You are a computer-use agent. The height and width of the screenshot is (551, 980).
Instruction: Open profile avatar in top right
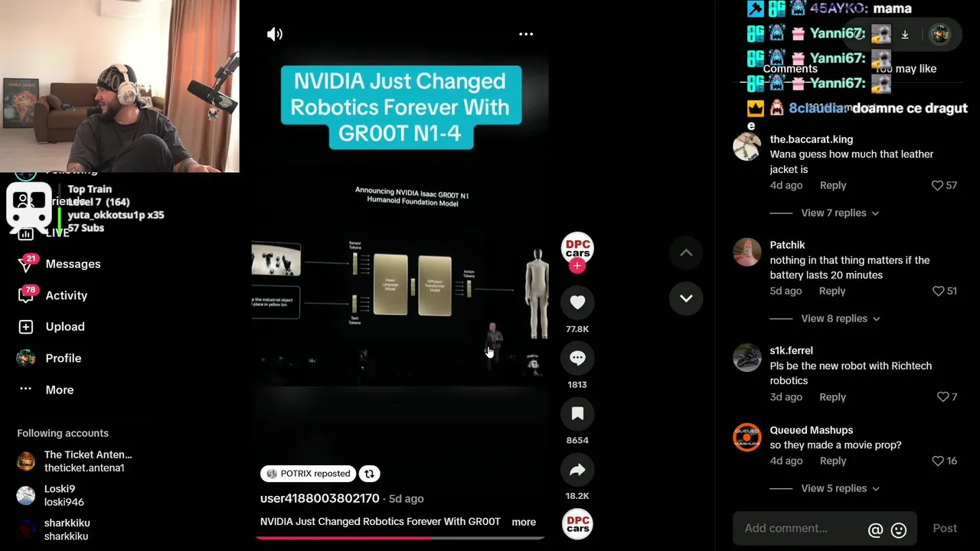[939, 34]
